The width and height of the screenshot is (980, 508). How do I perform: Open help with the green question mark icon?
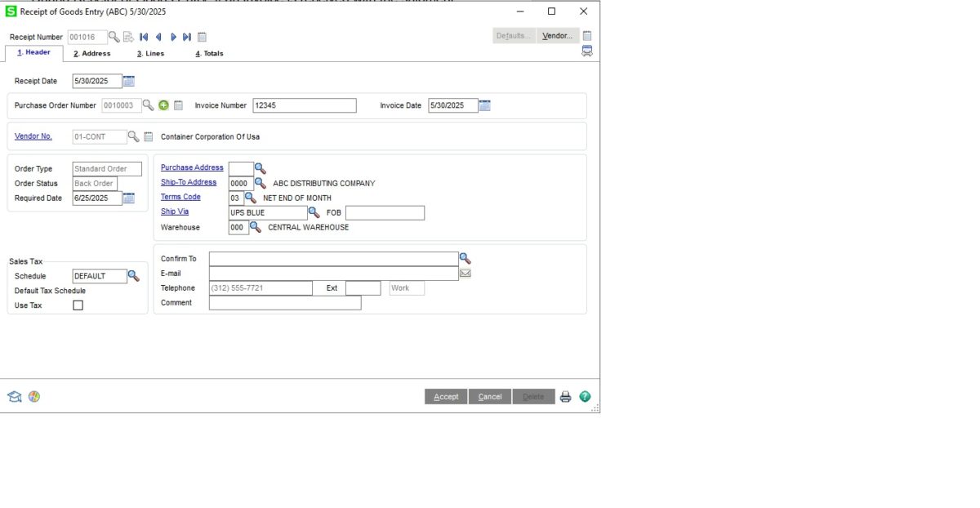click(x=585, y=397)
